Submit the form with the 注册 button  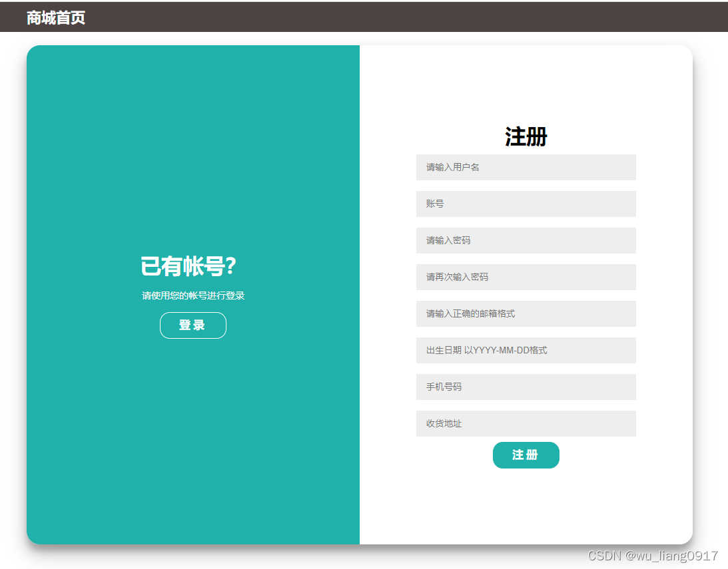pyautogui.click(x=526, y=455)
